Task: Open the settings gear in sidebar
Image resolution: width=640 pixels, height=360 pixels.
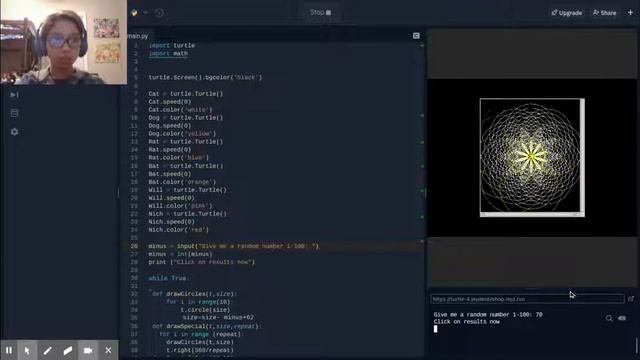Action: pyautogui.click(x=14, y=132)
